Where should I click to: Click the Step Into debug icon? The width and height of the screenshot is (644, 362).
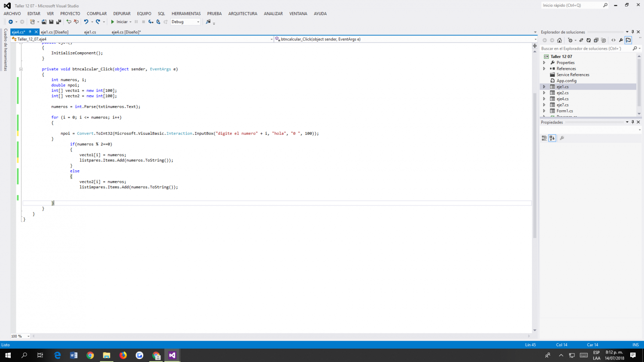pos(151,22)
